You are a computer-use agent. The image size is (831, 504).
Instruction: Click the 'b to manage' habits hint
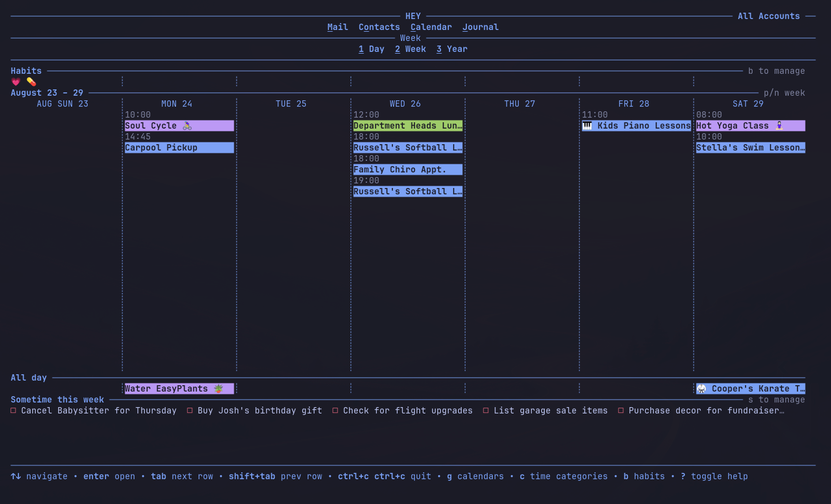(776, 71)
